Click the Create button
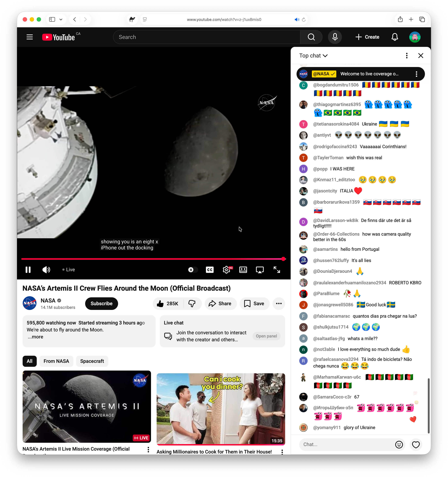The image size is (448, 477). (367, 37)
